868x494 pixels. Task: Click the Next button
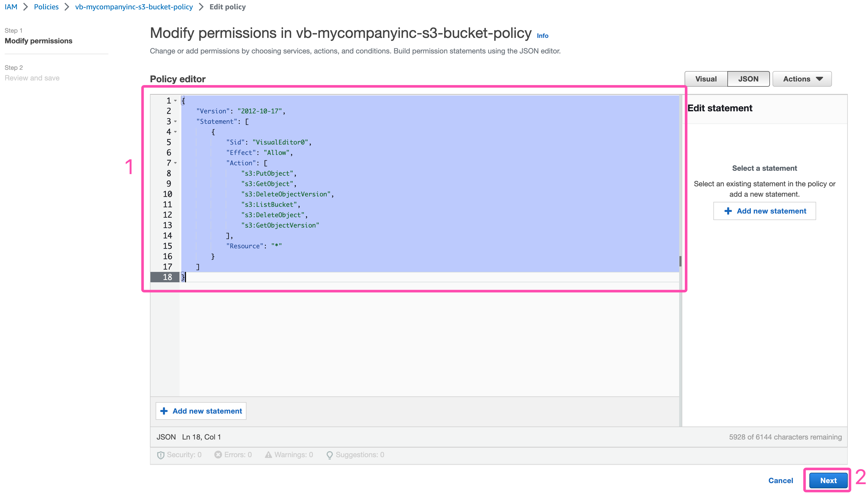tap(828, 481)
